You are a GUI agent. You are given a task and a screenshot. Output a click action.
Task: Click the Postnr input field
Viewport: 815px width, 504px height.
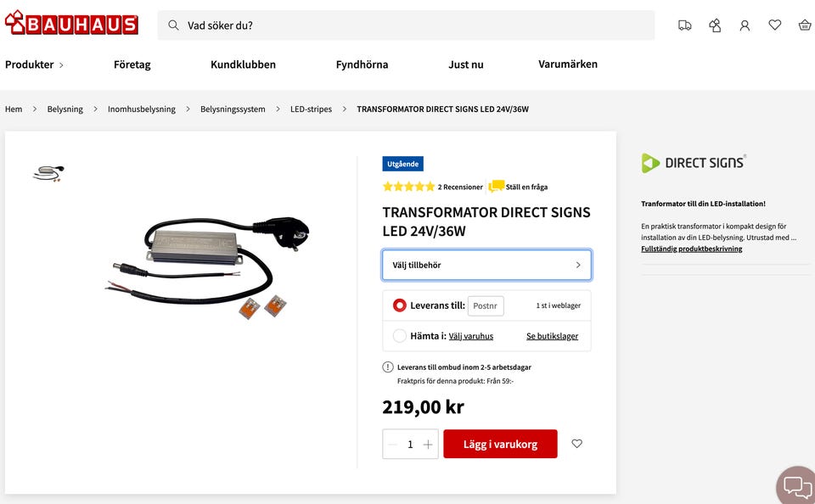tap(486, 305)
